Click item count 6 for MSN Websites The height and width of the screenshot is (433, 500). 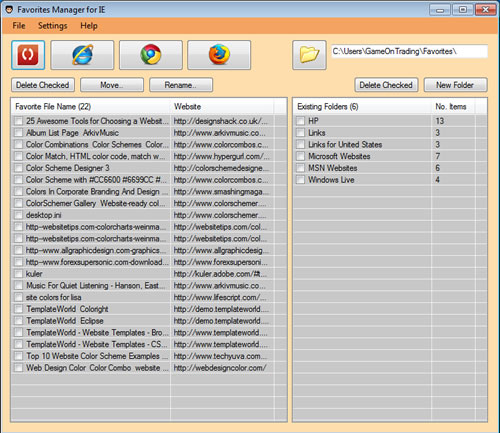click(438, 168)
